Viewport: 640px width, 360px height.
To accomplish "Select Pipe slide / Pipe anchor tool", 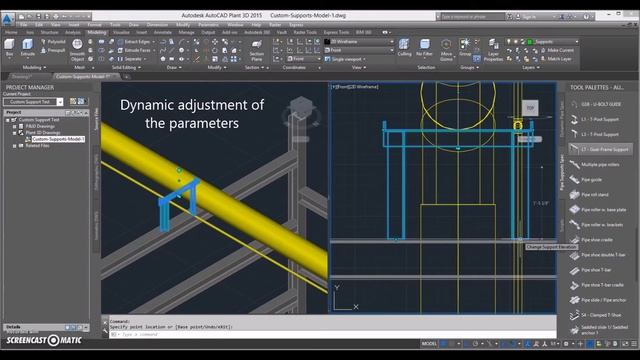I will click(x=598, y=300).
